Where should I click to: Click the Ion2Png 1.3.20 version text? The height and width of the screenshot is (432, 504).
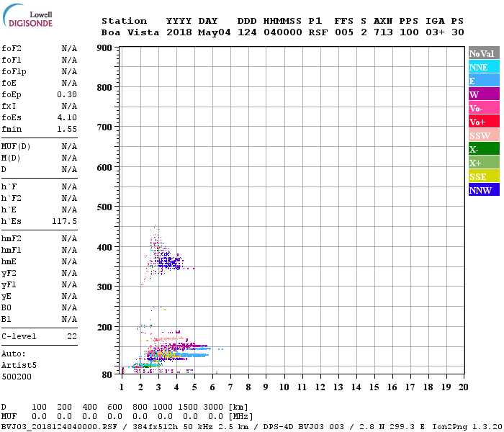[467, 427]
